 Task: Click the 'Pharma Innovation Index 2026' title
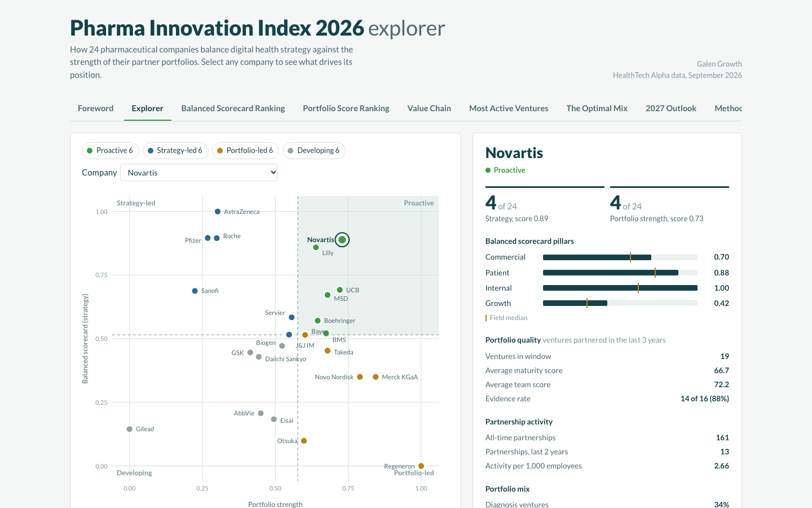click(217, 28)
